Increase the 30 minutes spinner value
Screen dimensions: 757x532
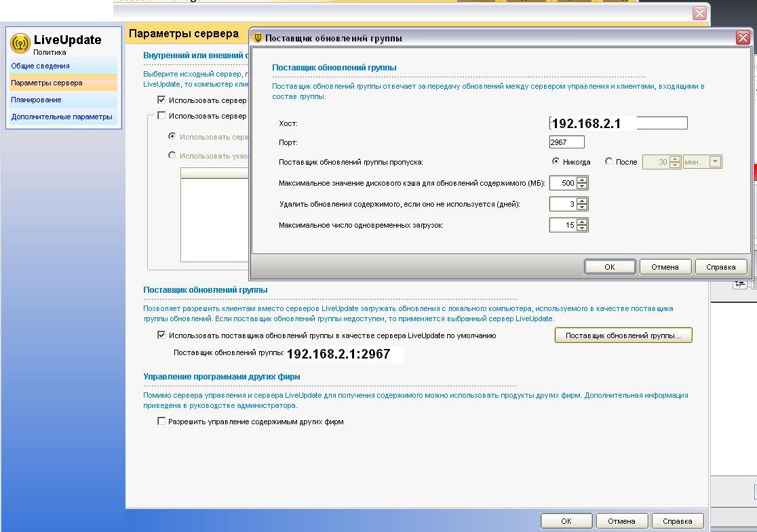coord(675,159)
